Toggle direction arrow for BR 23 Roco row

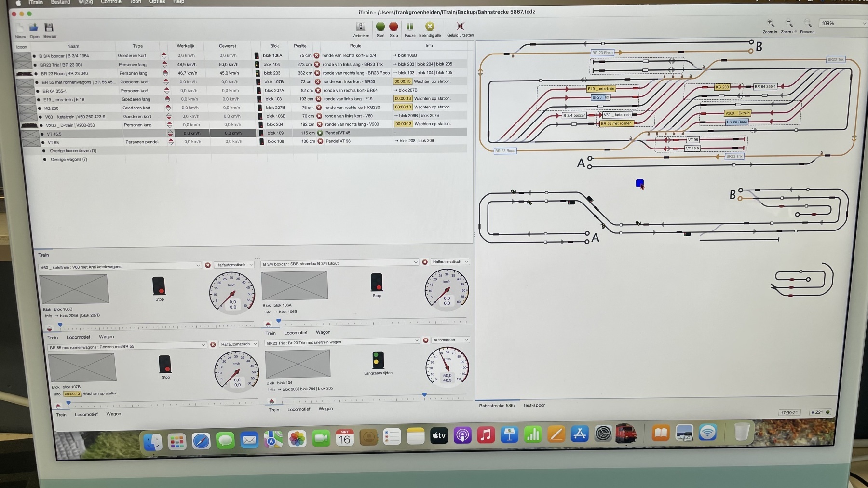pyautogui.click(x=165, y=73)
